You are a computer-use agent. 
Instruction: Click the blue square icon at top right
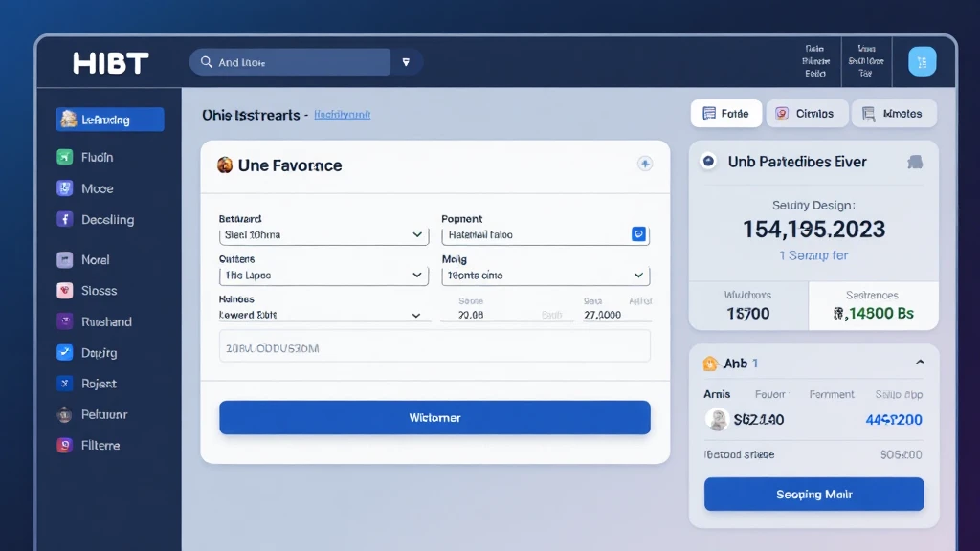[x=922, y=61]
